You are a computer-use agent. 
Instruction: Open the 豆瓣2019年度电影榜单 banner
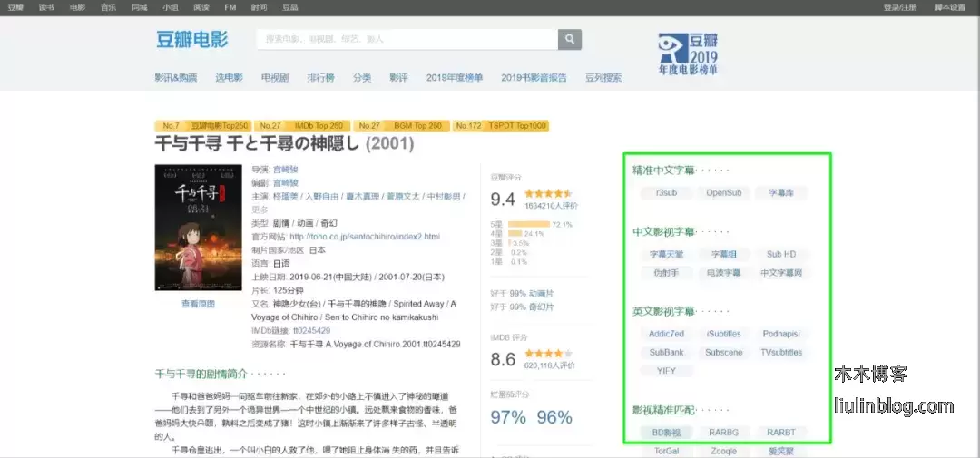[688, 54]
